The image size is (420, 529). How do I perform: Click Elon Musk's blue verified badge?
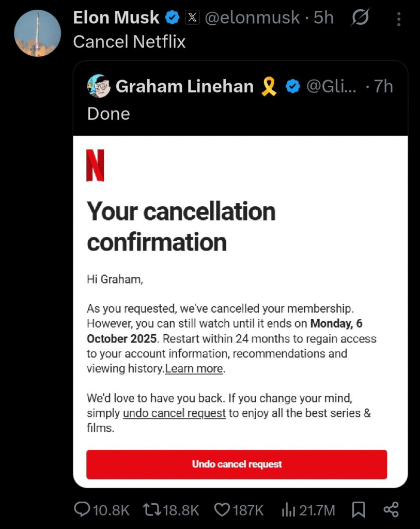[x=172, y=18]
